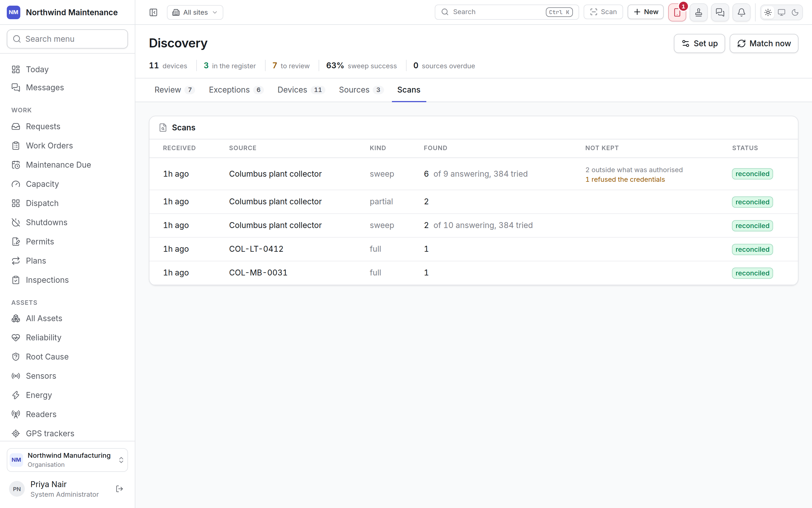Select the COL-MB-0031 scan row
This screenshot has width=812, height=508.
coord(473,273)
